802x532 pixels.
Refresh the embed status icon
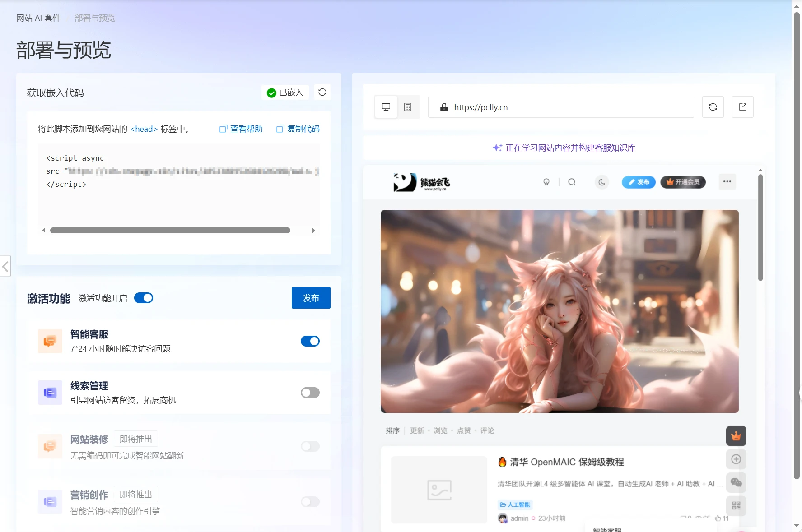click(x=322, y=92)
